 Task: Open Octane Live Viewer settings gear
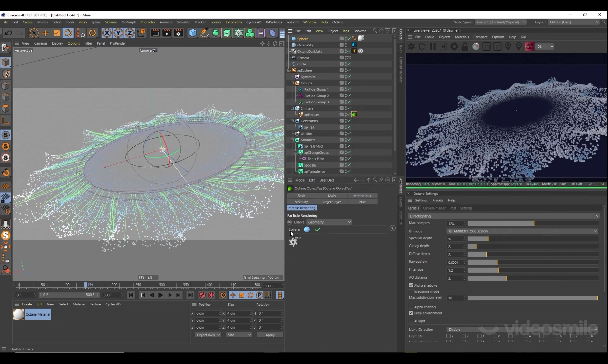click(x=454, y=46)
